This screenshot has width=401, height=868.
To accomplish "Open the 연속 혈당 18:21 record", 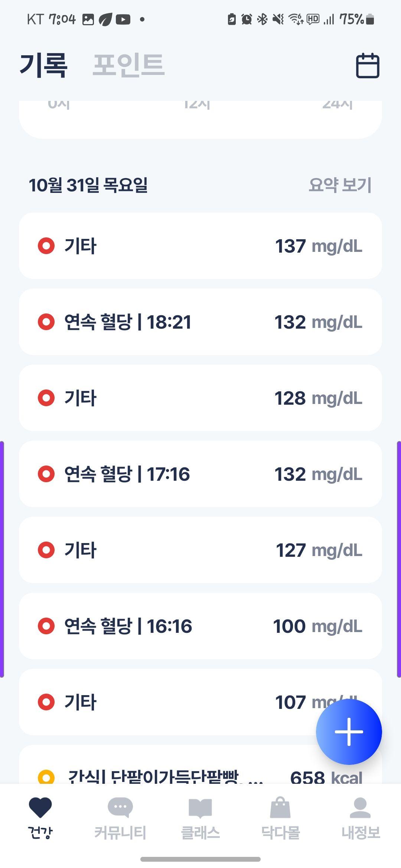I will tap(200, 322).
